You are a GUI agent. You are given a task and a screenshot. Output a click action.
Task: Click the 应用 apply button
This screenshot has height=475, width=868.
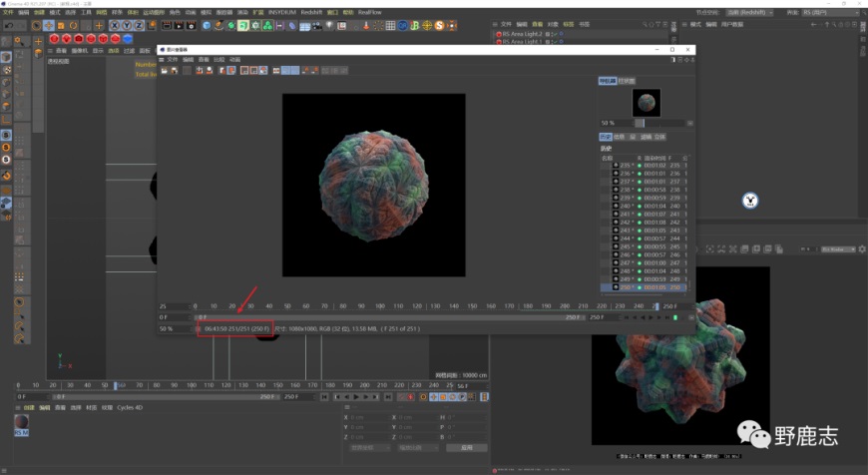click(467, 447)
